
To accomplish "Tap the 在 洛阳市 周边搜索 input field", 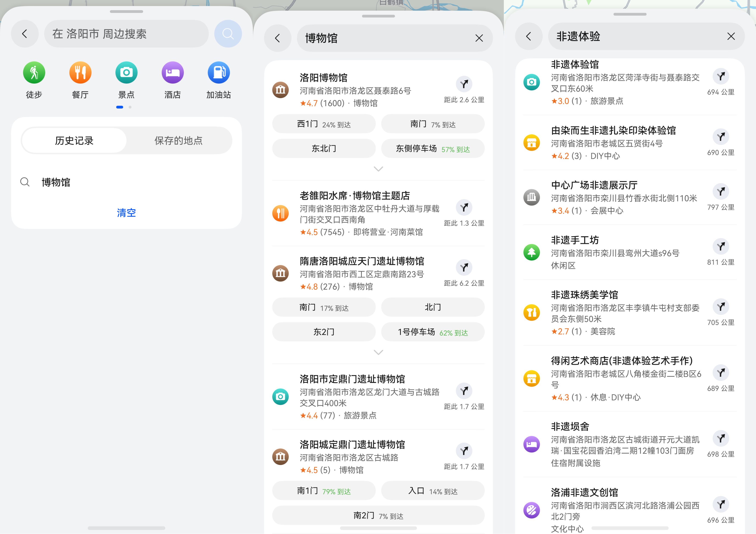I will pos(127,34).
